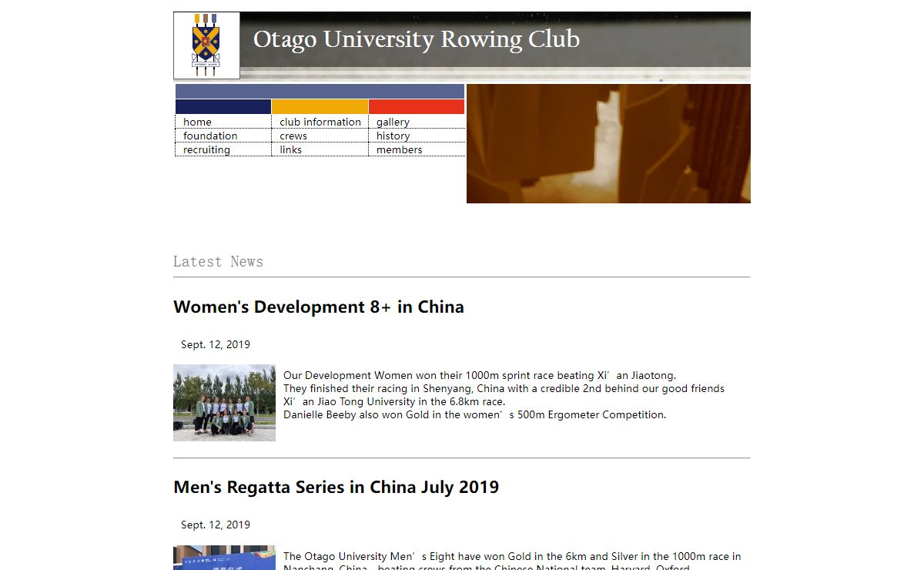Open the crews page
Image resolution: width=924 pixels, height=570 pixels.
coord(293,136)
